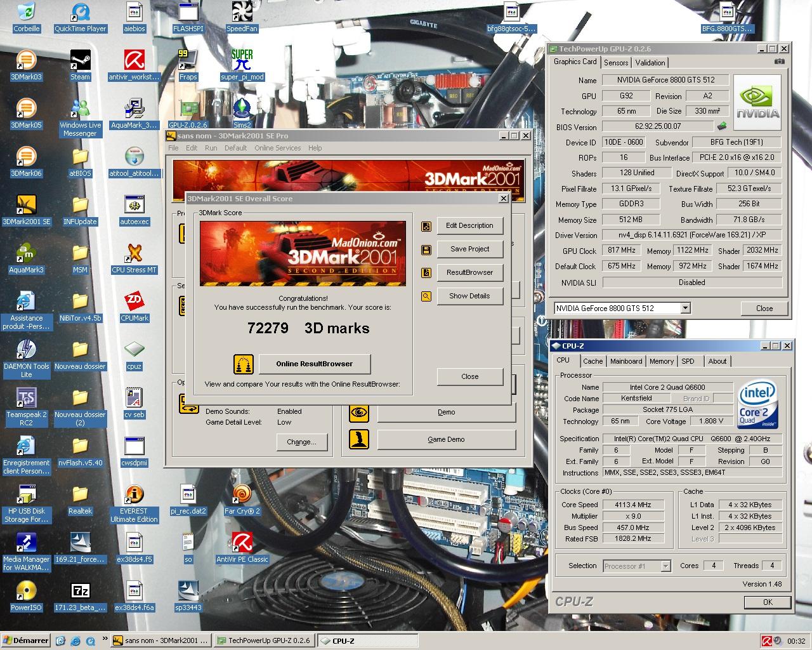Switch to the Memory tab in CPU-Z
The height and width of the screenshot is (650, 812).
(661, 361)
